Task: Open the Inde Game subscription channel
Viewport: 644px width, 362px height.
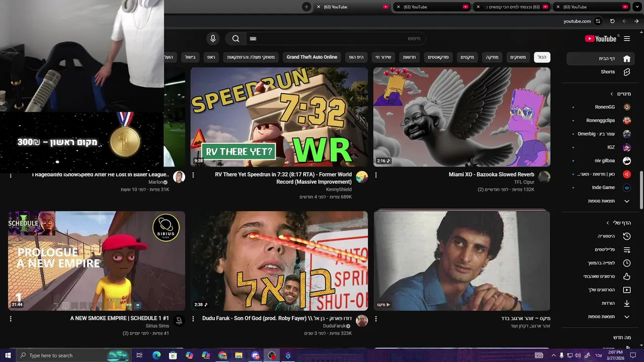Action: point(601,188)
